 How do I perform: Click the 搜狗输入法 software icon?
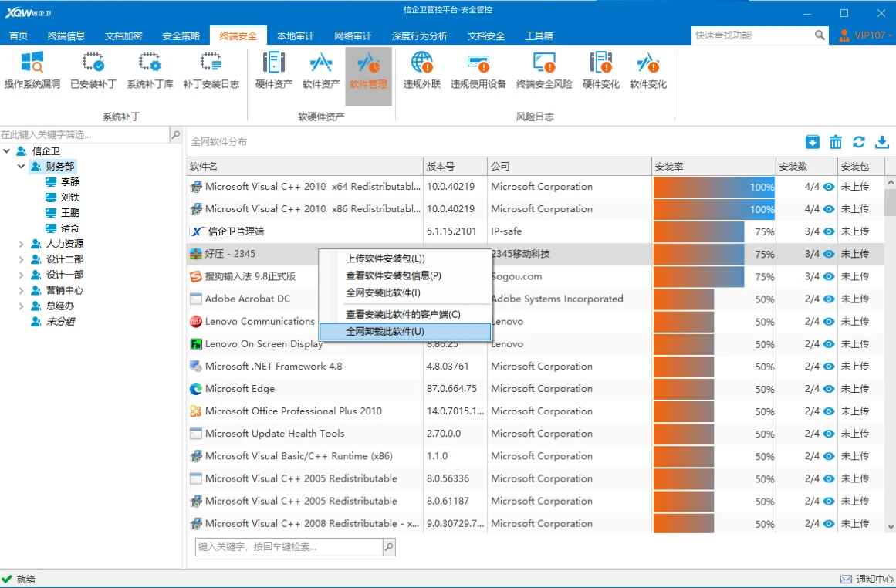coord(195,276)
